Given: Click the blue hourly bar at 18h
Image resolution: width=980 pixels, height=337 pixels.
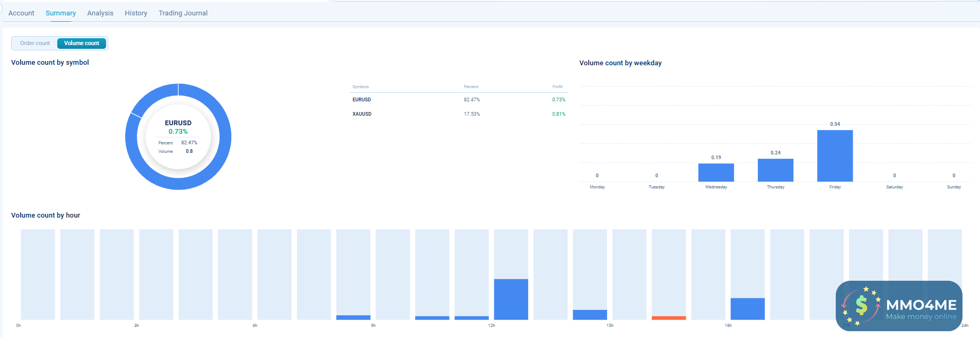Looking at the screenshot, I should pyautogui.click(x=747, y=309).
